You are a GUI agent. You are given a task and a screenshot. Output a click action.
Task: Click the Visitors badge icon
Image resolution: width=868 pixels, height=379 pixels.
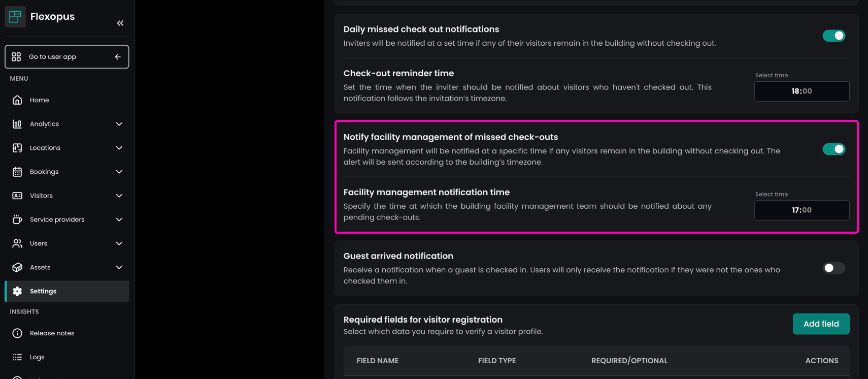[x=17, y=196]
